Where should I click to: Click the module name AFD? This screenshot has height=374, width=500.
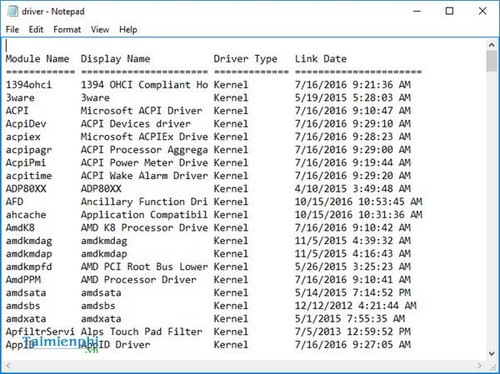[x=14, y=202]
